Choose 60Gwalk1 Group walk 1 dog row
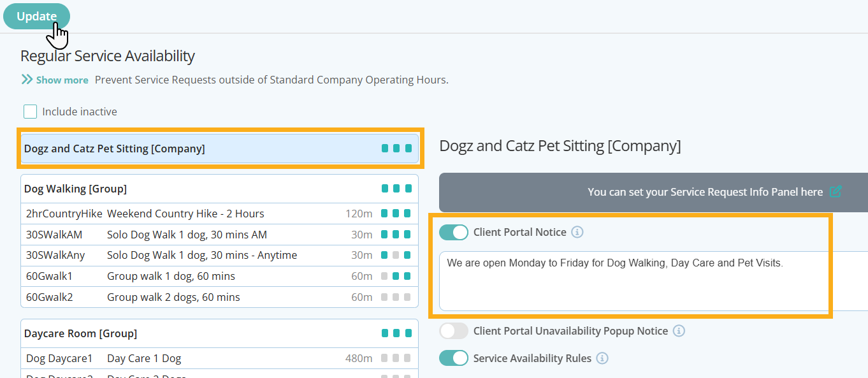Image resolution: width=868 pixels, height=378 pixels. [219, 276]
